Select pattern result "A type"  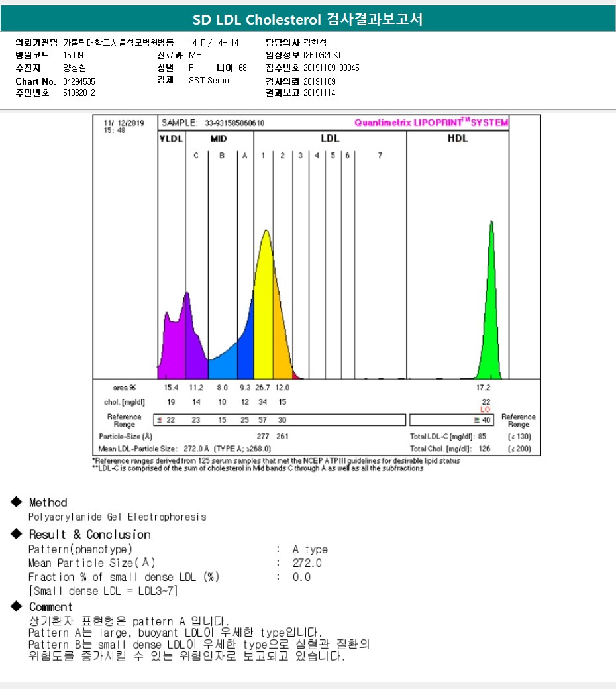(310, 549)
